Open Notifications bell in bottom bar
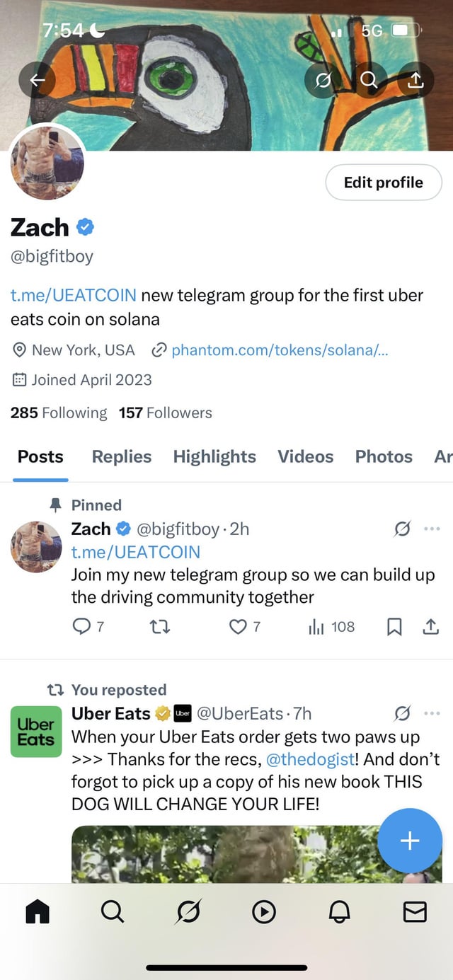 pyautogui.click(x=339, y=912)
